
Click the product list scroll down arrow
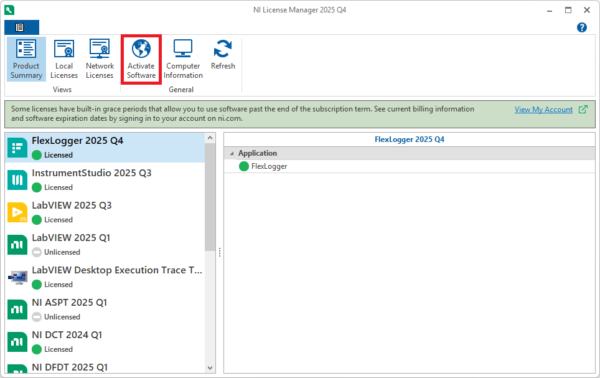(210, 368)
